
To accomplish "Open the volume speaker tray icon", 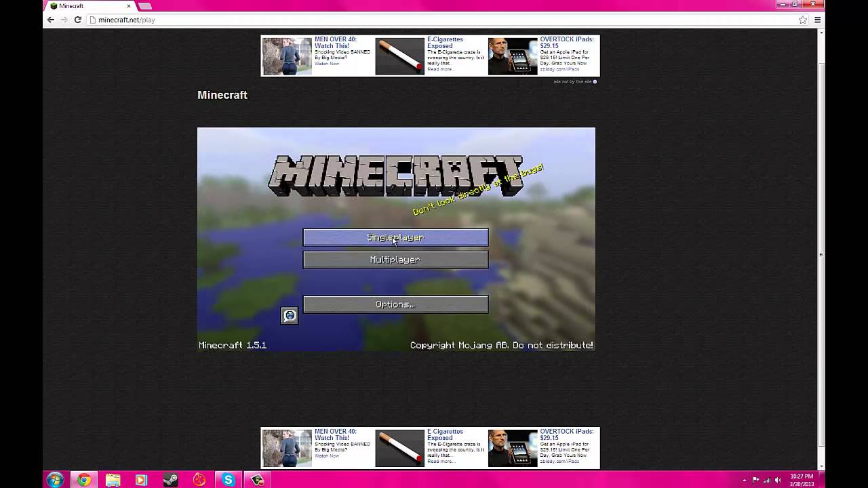I will 778,480.
